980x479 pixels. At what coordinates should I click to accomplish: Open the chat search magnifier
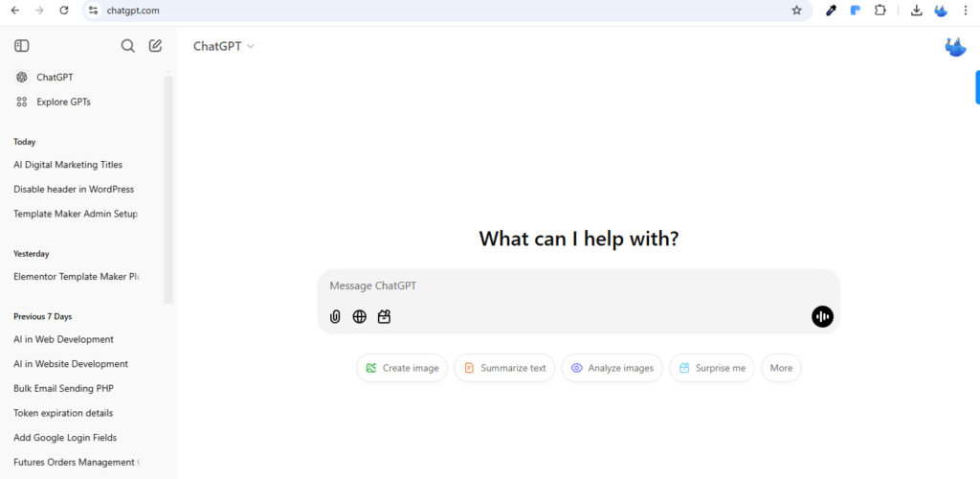tap(127, 46)
